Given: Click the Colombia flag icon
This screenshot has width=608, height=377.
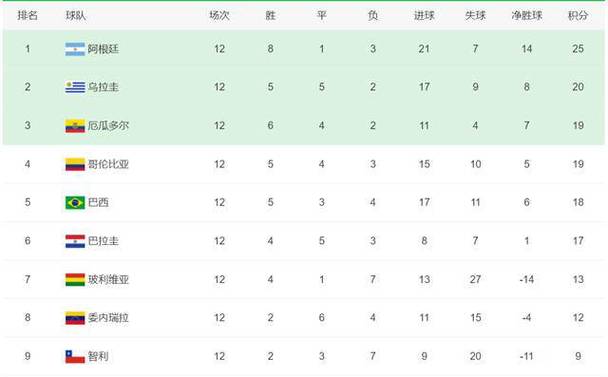Looking at the screenshot, I should pyautogui.click(x=75, y=164).
